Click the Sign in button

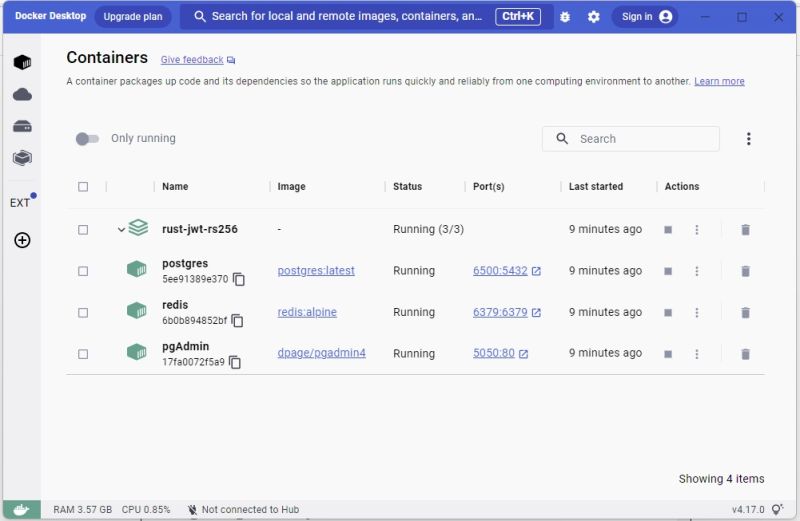(645, 17)
